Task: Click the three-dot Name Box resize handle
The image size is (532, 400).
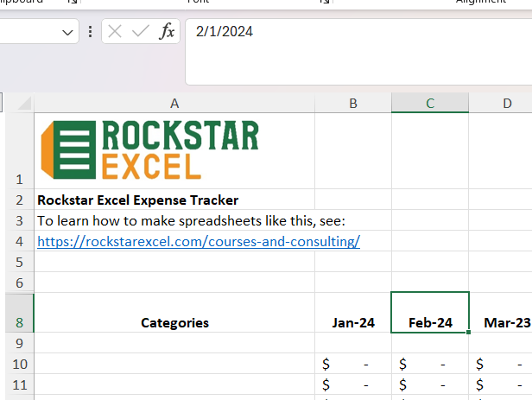Action: pos(91,32)
